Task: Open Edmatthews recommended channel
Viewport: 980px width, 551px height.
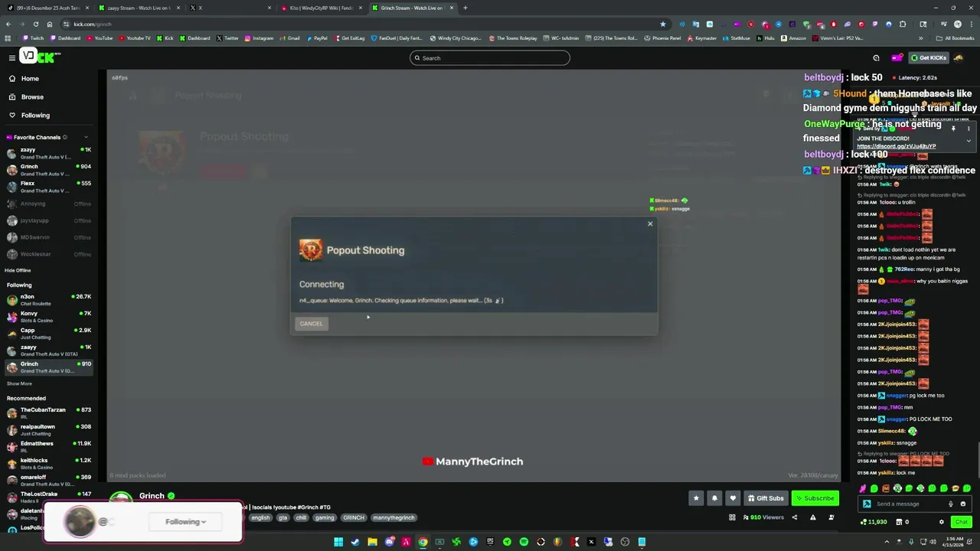Action: point(49,447)
